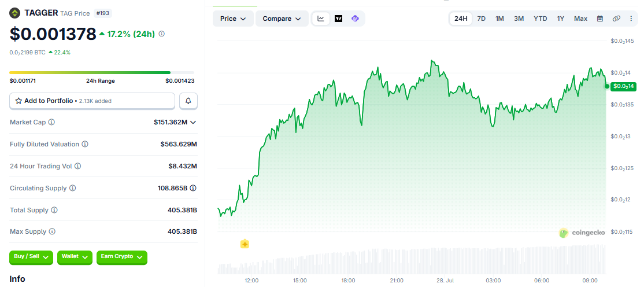Click the volume bars below the chart
The height and width of the screenshot is (287, 644).
tap(412, 260)
